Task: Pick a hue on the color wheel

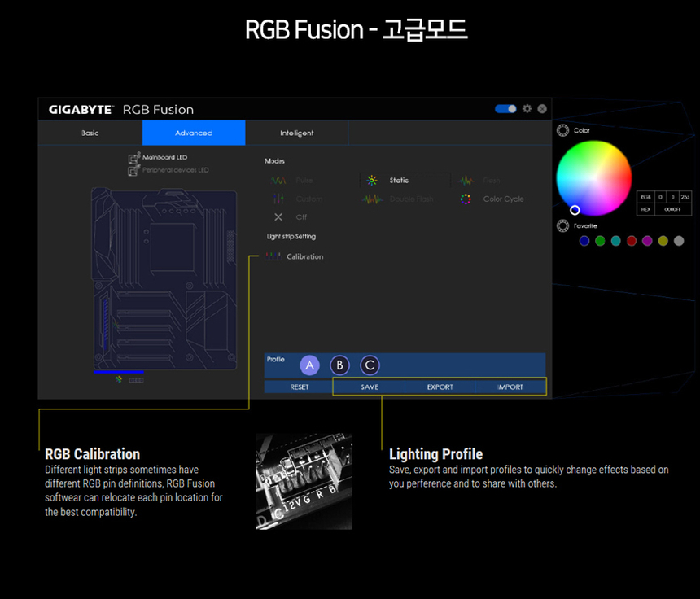Action: tap(593, 178)
